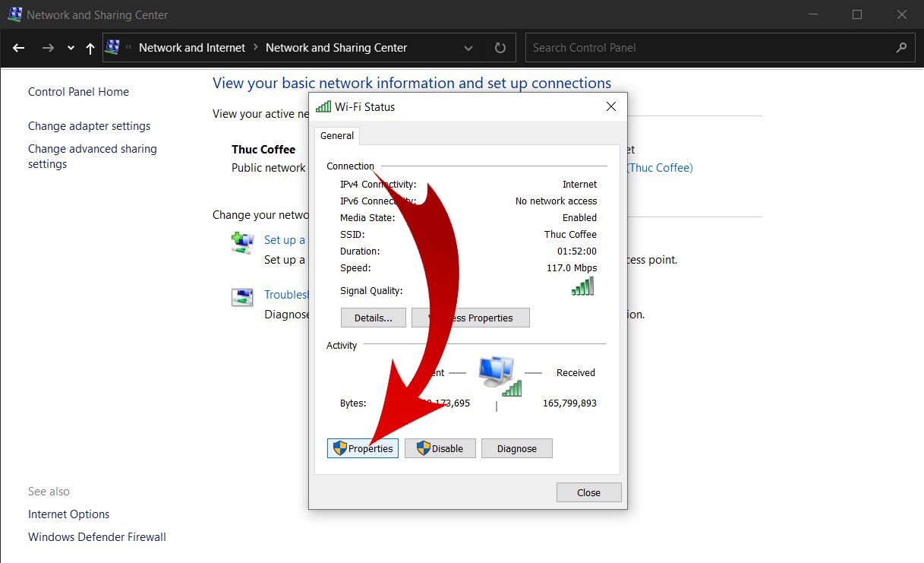Click the Public network label
Viewport: 924px width, 563px height.
click(x=269, y=168)
